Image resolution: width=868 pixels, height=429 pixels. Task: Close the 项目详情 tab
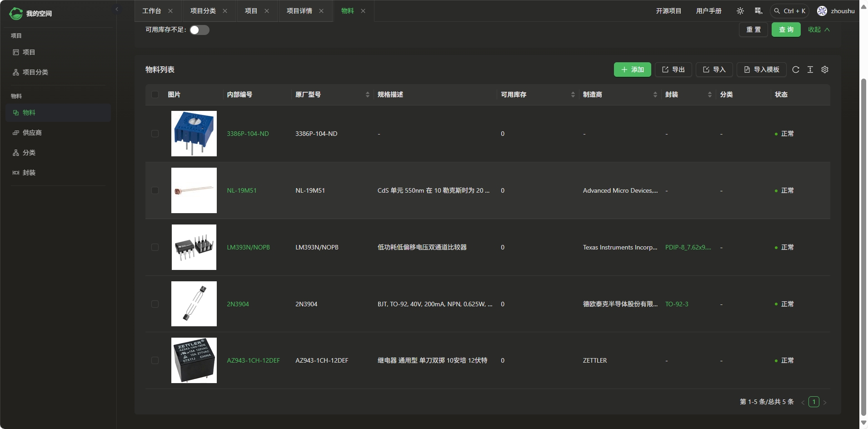321,11
